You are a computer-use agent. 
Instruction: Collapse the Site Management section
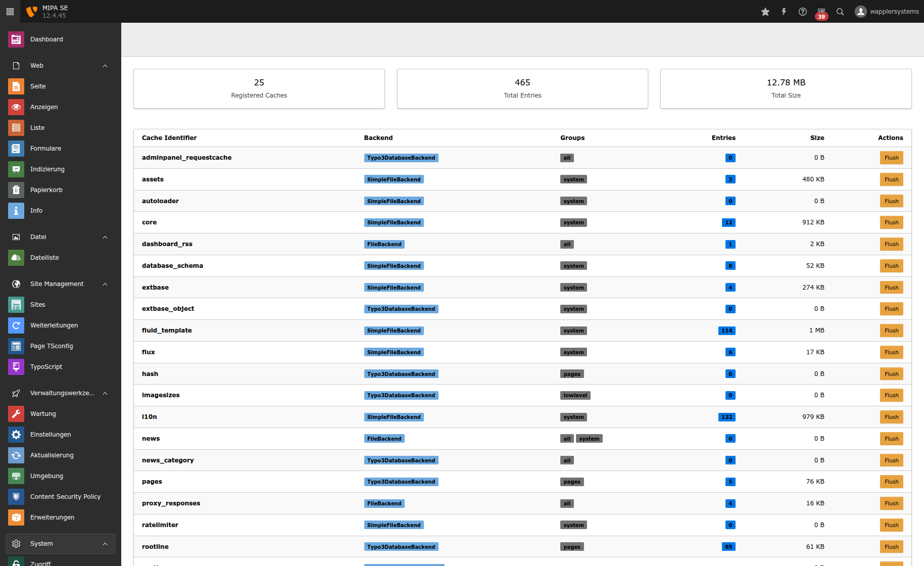point(105,284)
